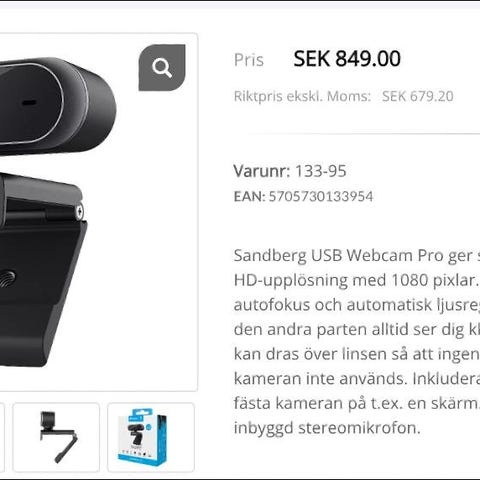This screenshot has height=480, width=480.
Task: Open the blue retail box packaging thumbnail
Action: pos(151,437)
